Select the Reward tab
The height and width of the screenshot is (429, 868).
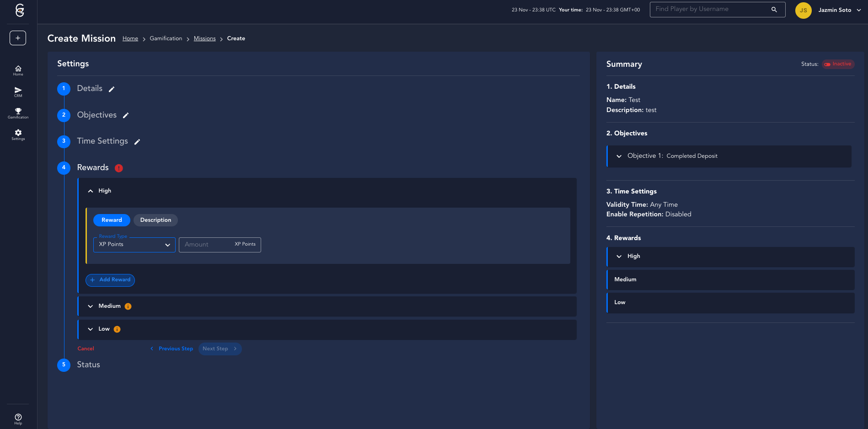click(112, 220)
